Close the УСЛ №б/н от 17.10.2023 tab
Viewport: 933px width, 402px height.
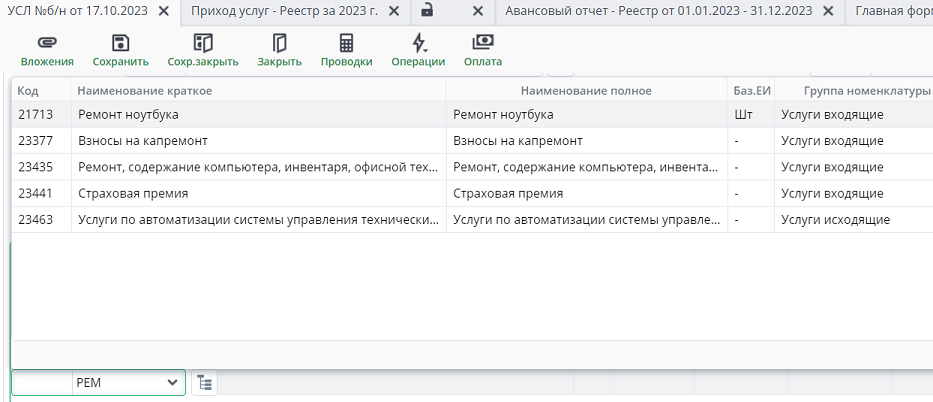[163, 11]
